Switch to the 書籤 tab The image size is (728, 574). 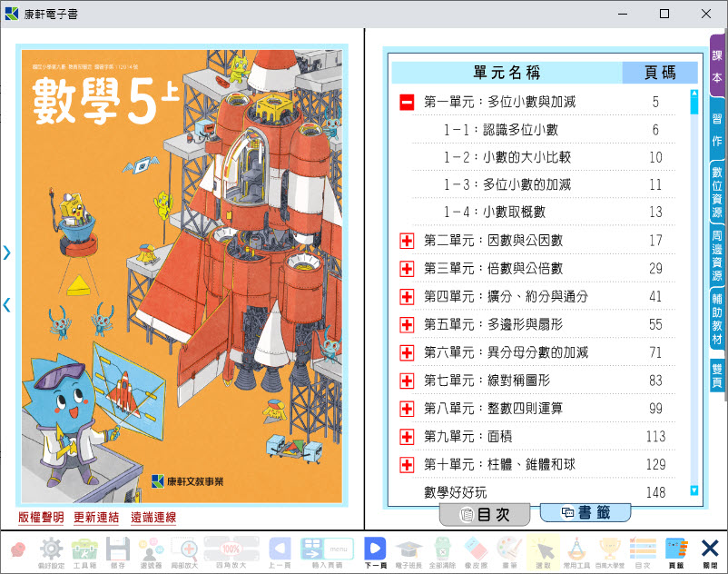(x=585, y=513)
